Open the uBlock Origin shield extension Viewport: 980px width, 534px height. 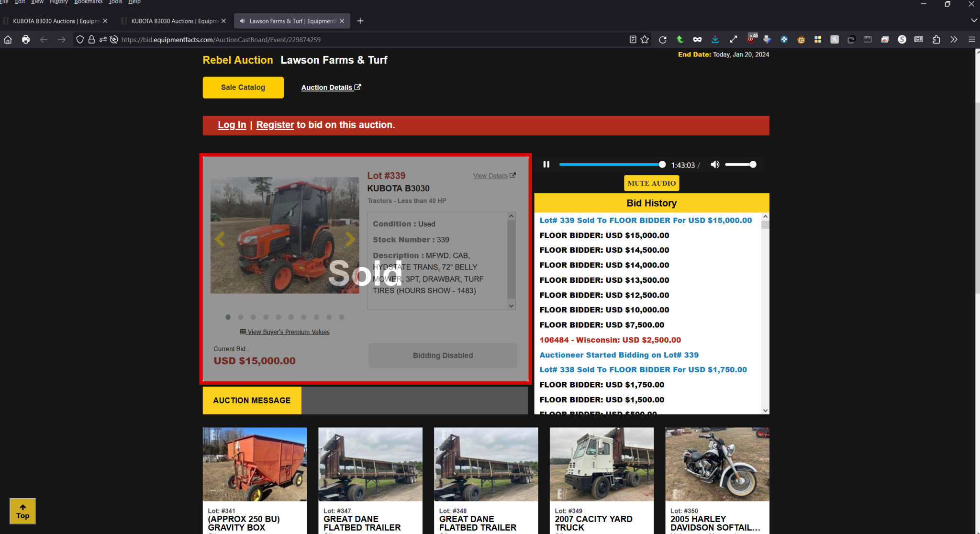[752, 39]
